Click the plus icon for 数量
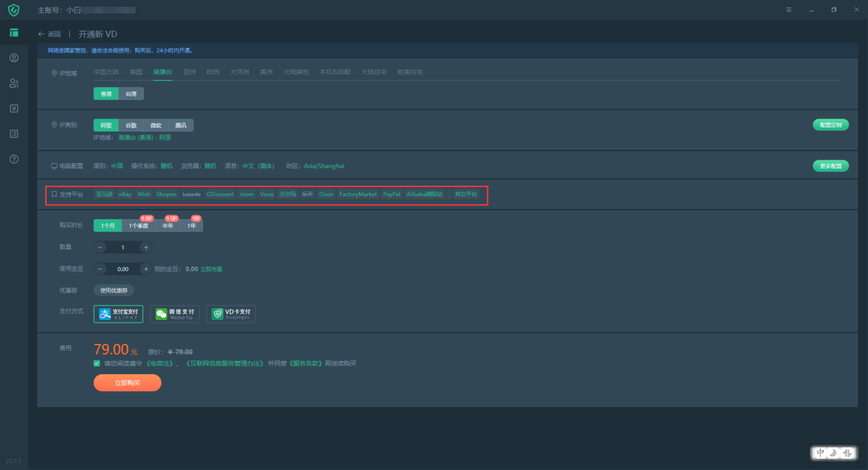 point(146,247)
